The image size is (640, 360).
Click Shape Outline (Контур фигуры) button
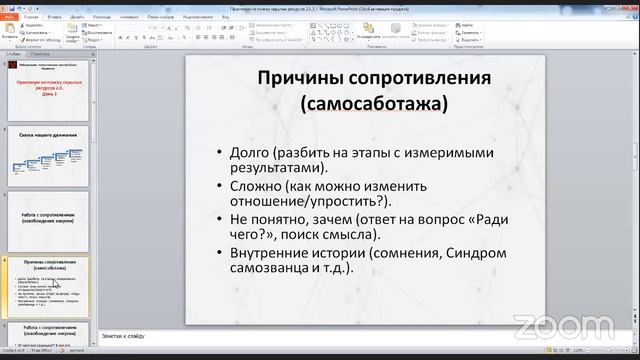[430, 33]
